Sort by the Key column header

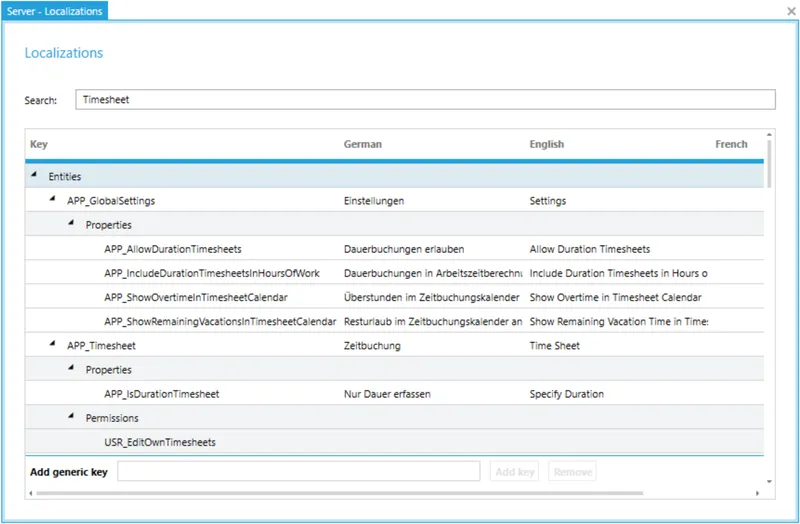pos(39,144)
